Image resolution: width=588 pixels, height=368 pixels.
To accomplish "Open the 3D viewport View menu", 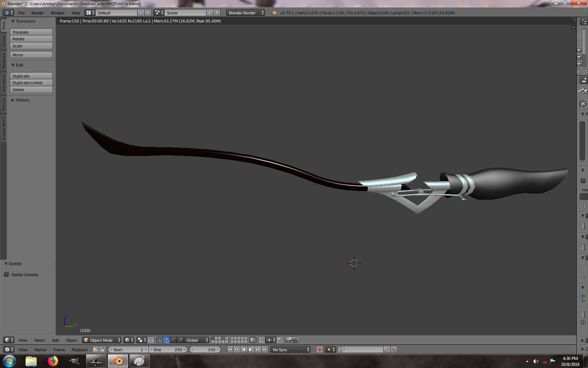I will [23, 340].
